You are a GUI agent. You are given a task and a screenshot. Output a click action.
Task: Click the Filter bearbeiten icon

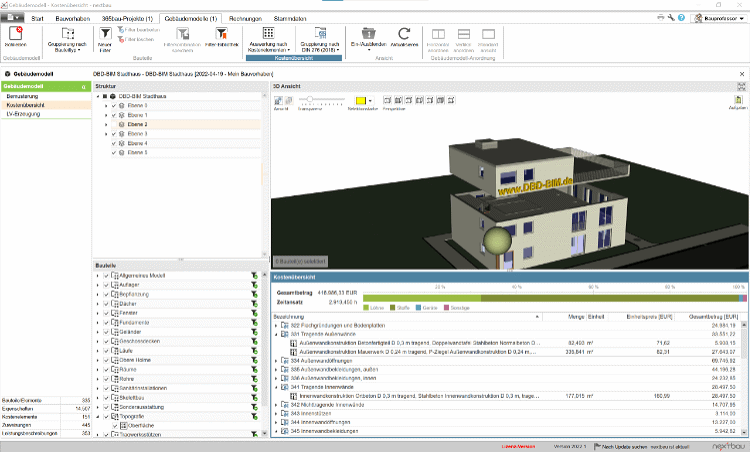tap(121, 30)
